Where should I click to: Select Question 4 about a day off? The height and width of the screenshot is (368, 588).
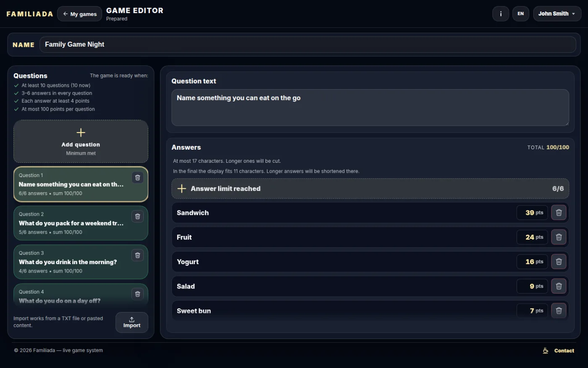click(81, 294)
